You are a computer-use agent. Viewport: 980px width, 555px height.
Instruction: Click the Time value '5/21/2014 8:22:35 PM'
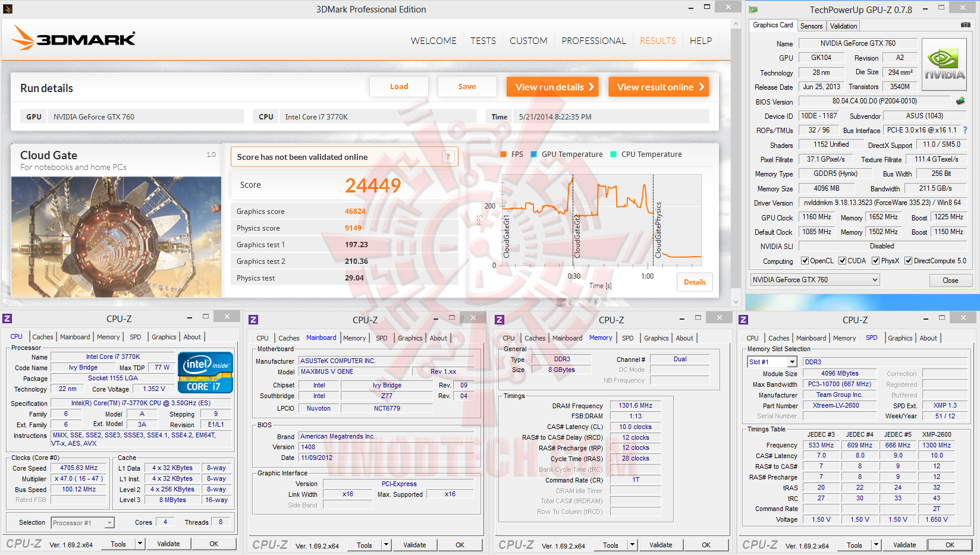pyautogui.click(x=555, y=117)
